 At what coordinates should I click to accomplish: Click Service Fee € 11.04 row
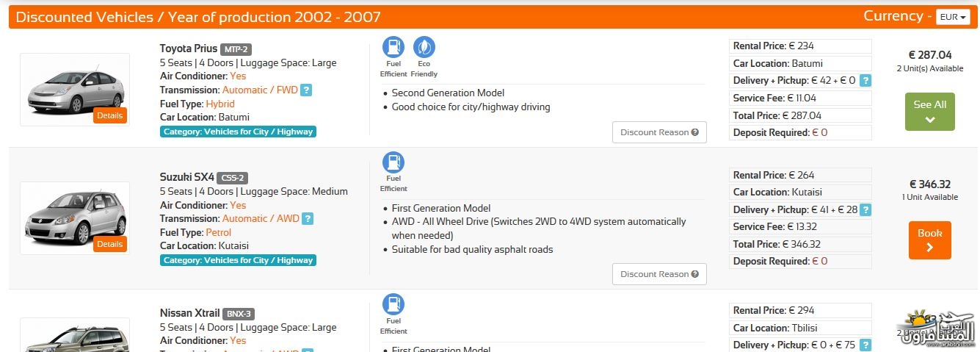pyautogui.click(x=800, y=98)
